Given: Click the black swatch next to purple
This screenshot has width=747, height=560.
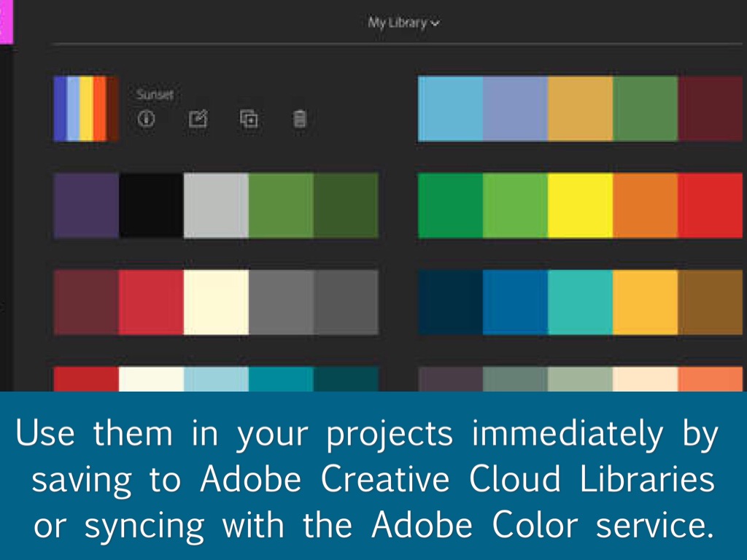Looking at the screenshot, I should pyautogui.click(x=151, y=206).
